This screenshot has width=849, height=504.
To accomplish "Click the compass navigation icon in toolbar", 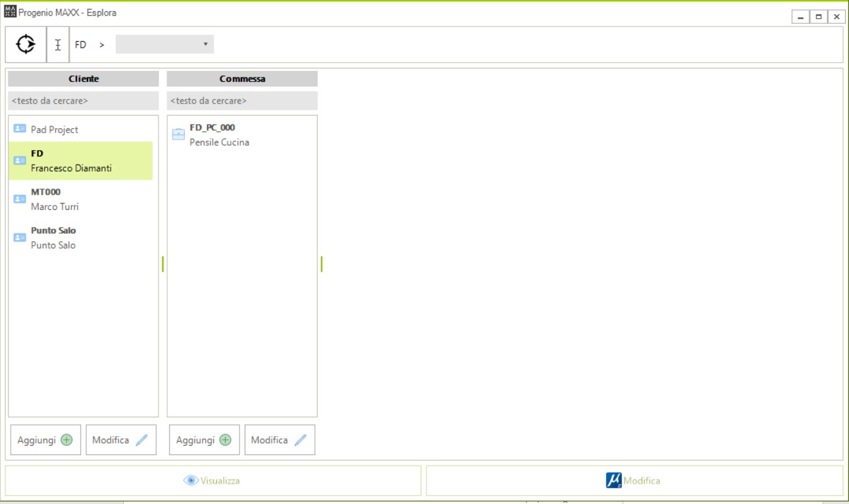I will 26,45.
